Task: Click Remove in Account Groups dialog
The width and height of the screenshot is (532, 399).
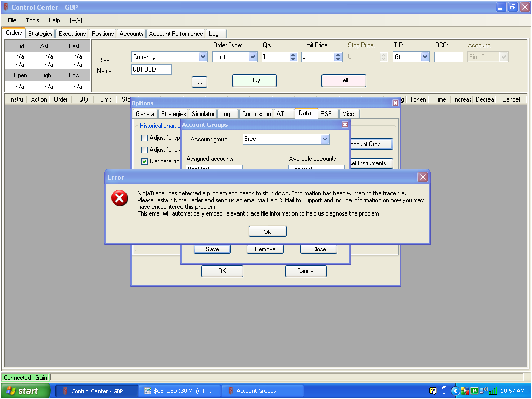Action: click(265, 249)
